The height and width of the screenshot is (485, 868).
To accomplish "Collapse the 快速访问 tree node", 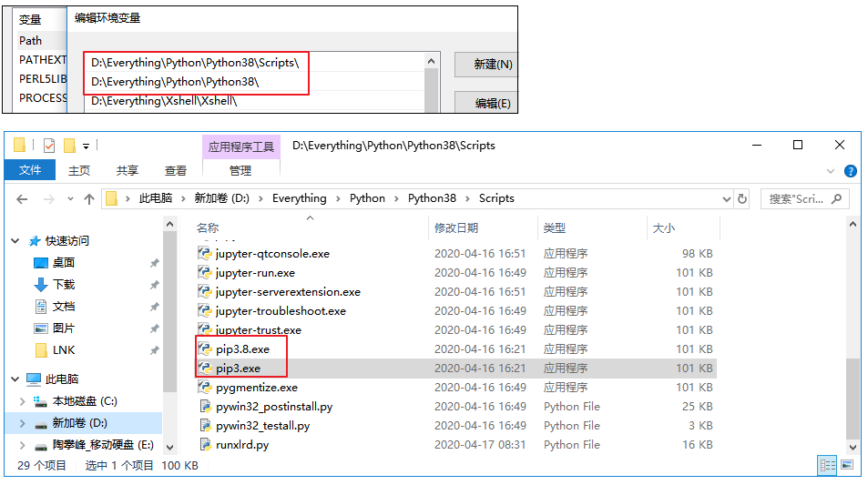I will click(15, 241).
